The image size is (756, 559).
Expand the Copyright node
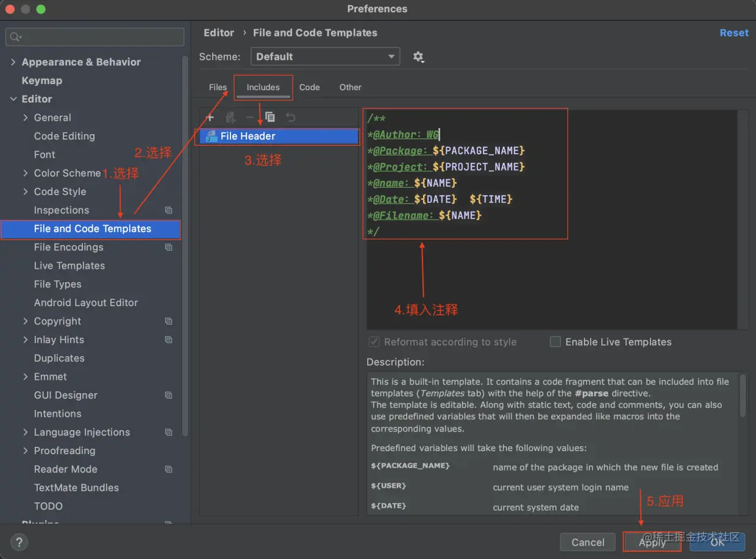coord(26,321)
